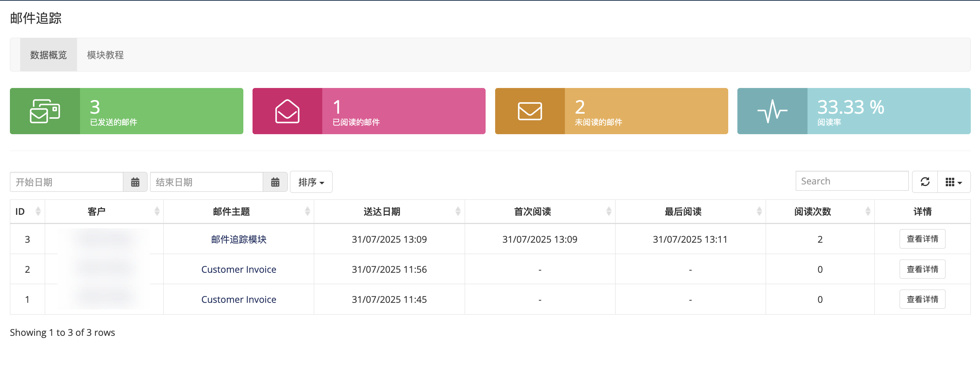Switch to the 模块教程 tab
Image resolution: width=980 pixels, height=382 pixels.
coord(105,55)
